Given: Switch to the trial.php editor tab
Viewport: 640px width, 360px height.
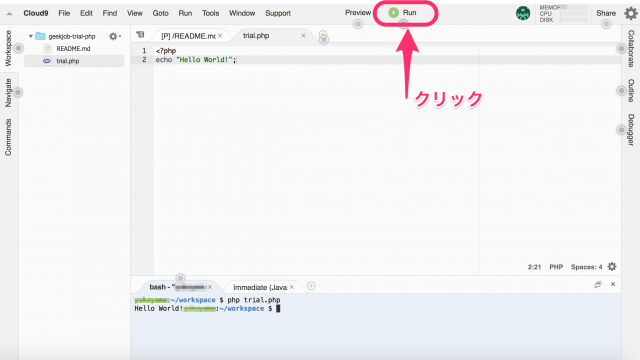Looking at the screenshot, I should (x=256, y=36).
